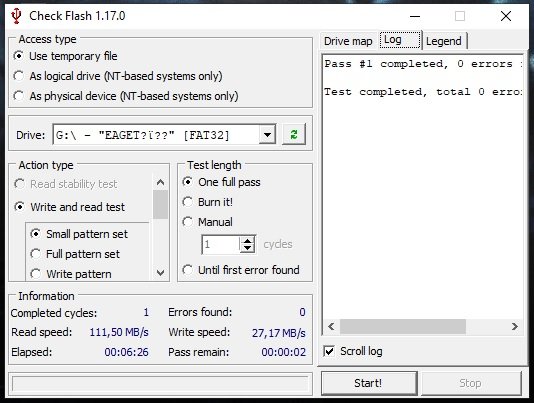The image size is (534, 403).
Task: Click the cycles number input field
Action: pos(221,244)
